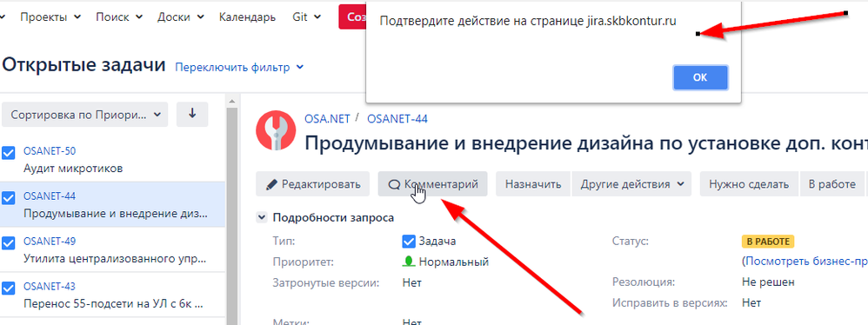Click the task type icon beside OSANET-43
868x325 pixels.
coord(9,289)
